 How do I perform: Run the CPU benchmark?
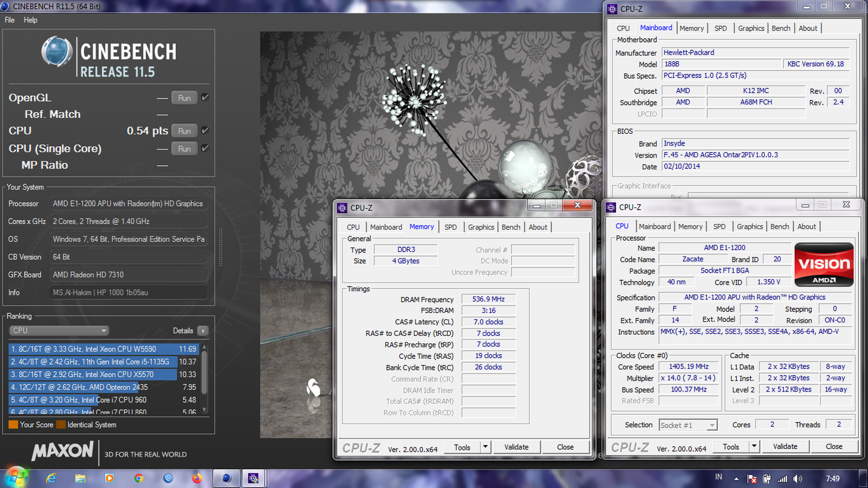(x=184, y=131)
